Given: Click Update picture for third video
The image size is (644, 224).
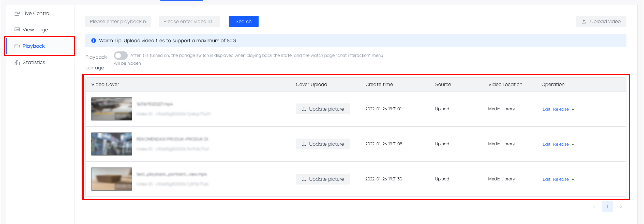Looking at the screenshot, I should tap(322, 179).
